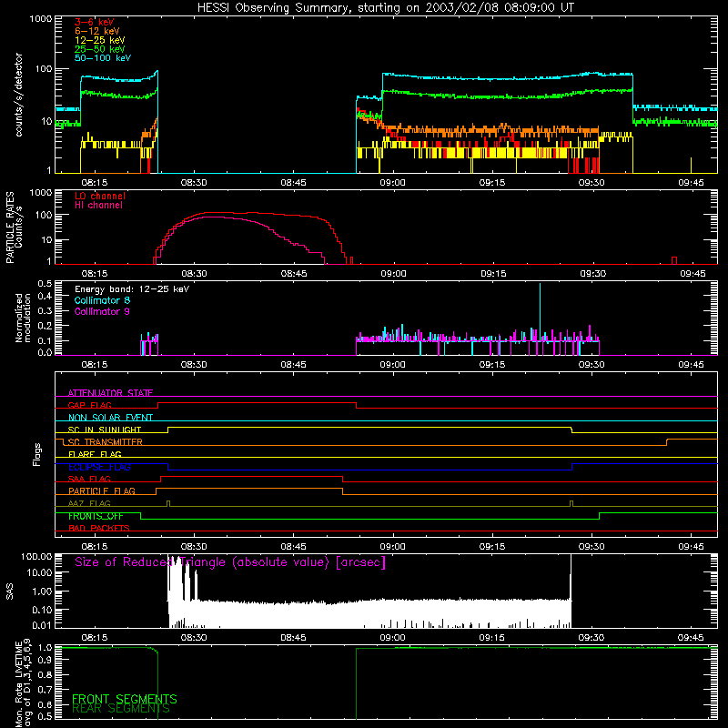The height and width of the screenshot is (728, 728).
Task: Click the 08:45 tick label under Flags panel
Action: (x=293, y=547)
